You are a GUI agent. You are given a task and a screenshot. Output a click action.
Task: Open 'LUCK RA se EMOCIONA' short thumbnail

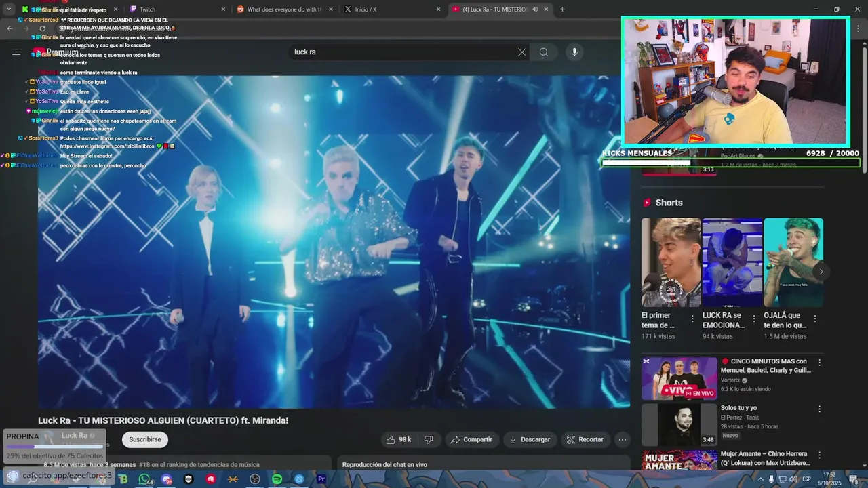point(732,262)
